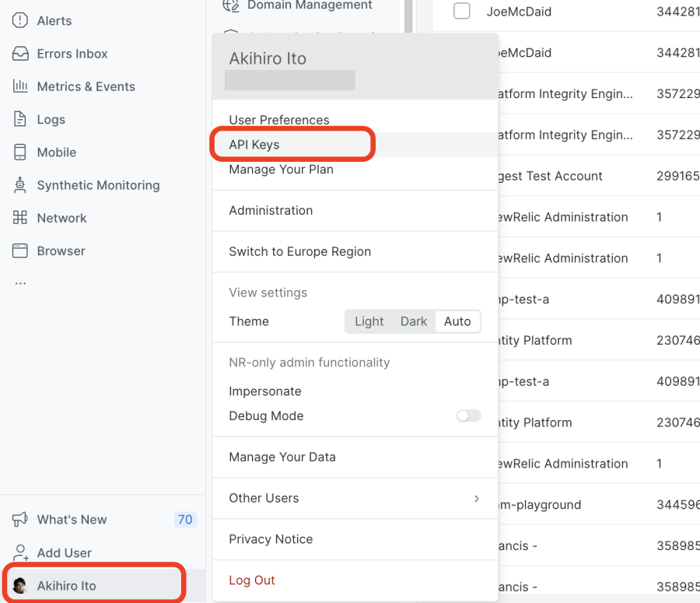
Task: Open Logs document icon
Action: tap(20, 120)
